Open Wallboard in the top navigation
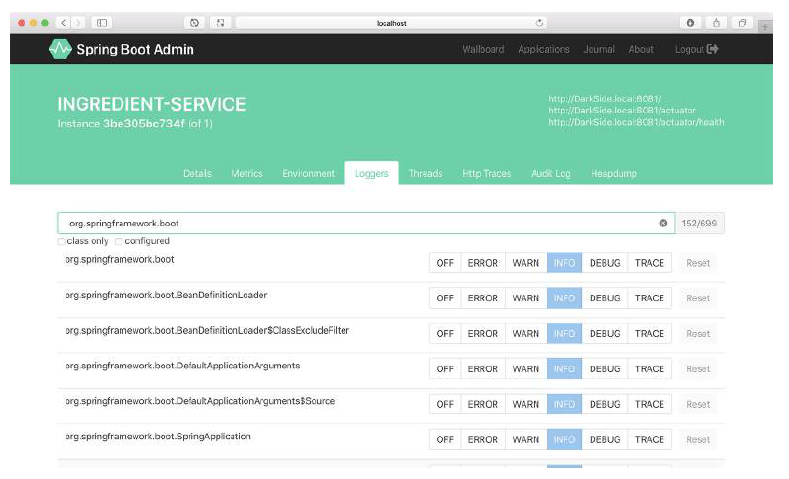This screenshot has height=479, width=789. point(483,49)
